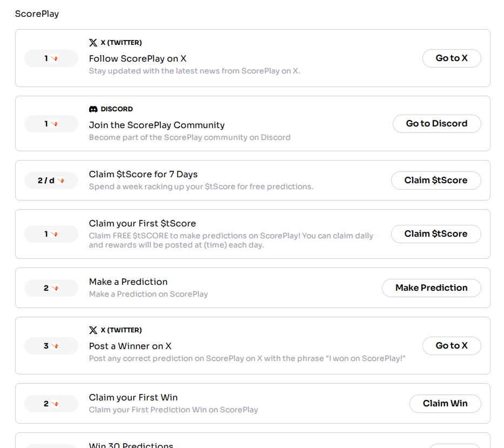Click Claim $tScore for the 7 Days task
This screenshot has height=448, width=504.
[436, 180]
